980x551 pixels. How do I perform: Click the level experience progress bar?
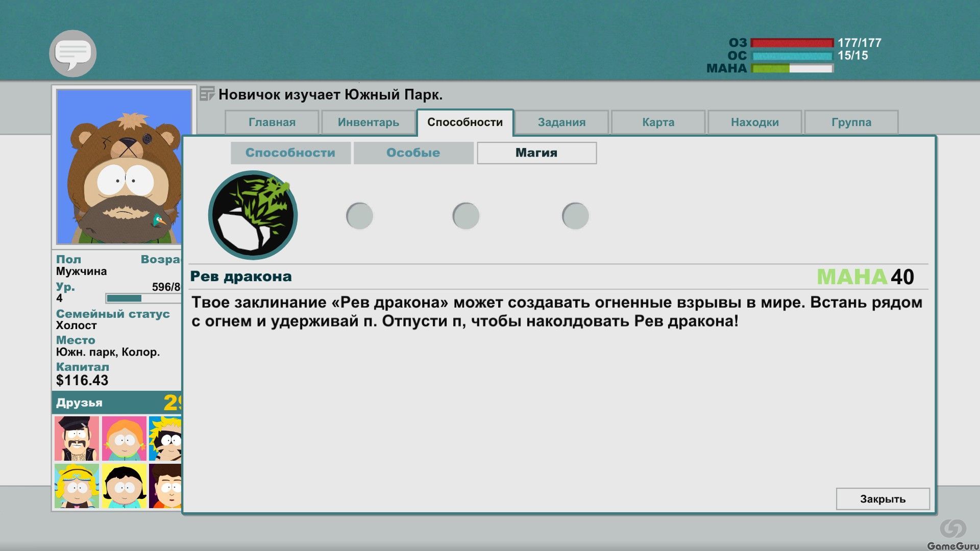coord(143,298)
